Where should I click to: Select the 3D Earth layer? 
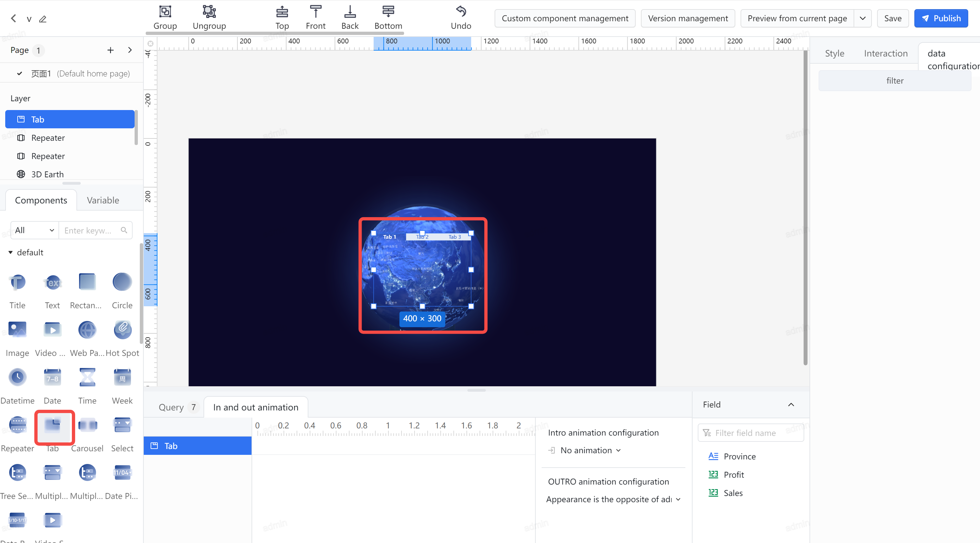point(70,174)
